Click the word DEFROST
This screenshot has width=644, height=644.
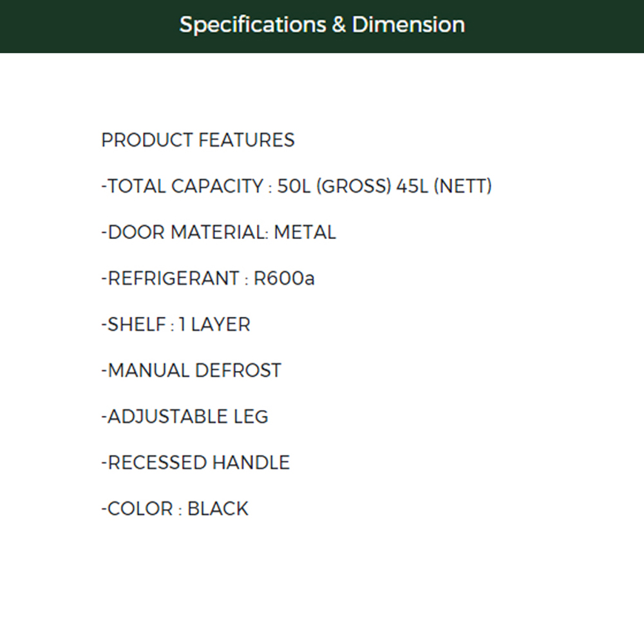(x=238, y=371)
